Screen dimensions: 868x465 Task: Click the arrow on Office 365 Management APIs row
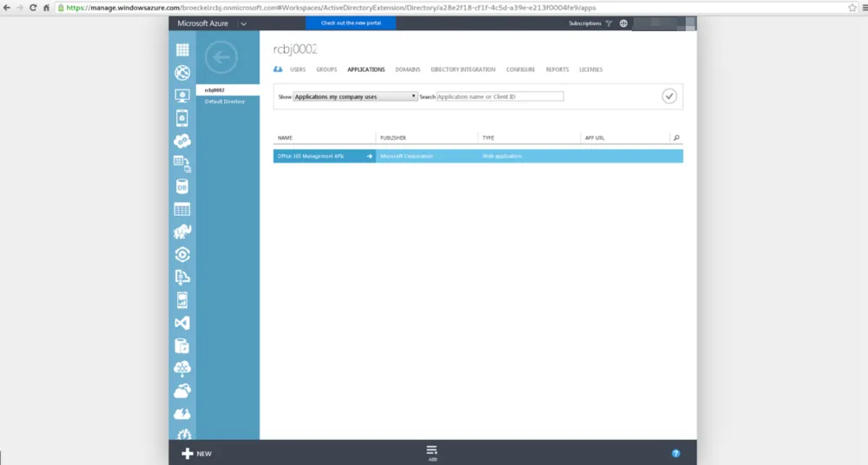pyautogui.click(x=369, y=156)
